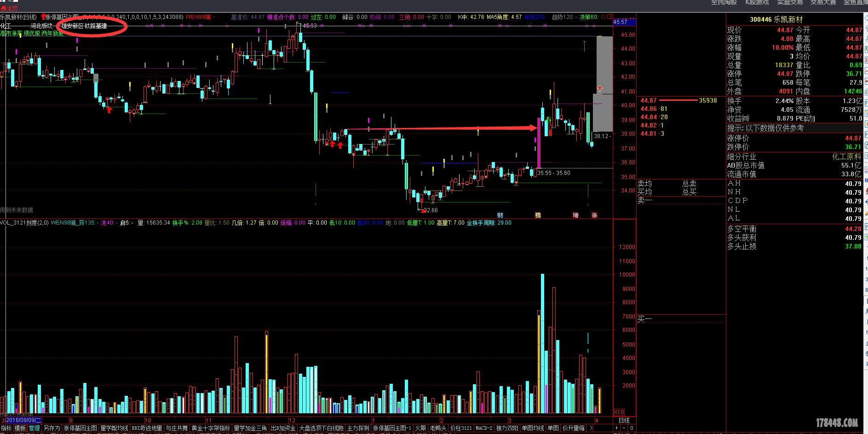Click the 多头止损 37.08 row
This screenshot has height=434, width=868.
[x=794, y=246]
